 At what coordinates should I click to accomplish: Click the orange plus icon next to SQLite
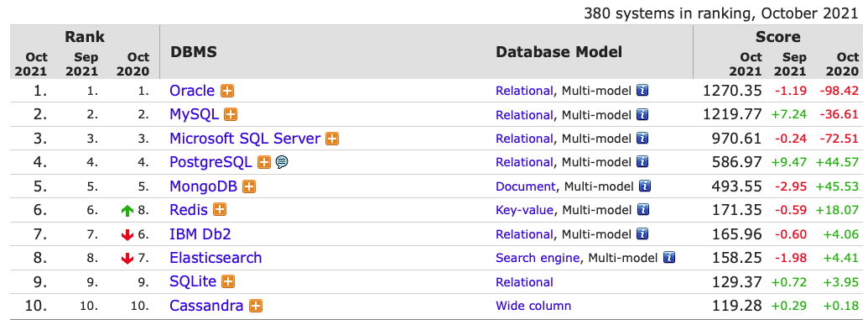228,281
